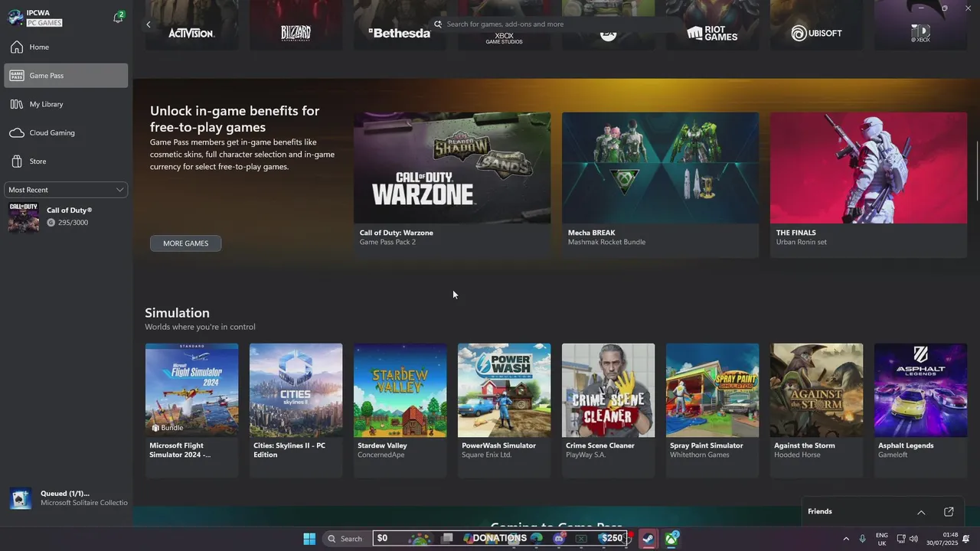Click the microphone tray icon
The height and width of the screenshot is (551, 980).
coord(863,539)
